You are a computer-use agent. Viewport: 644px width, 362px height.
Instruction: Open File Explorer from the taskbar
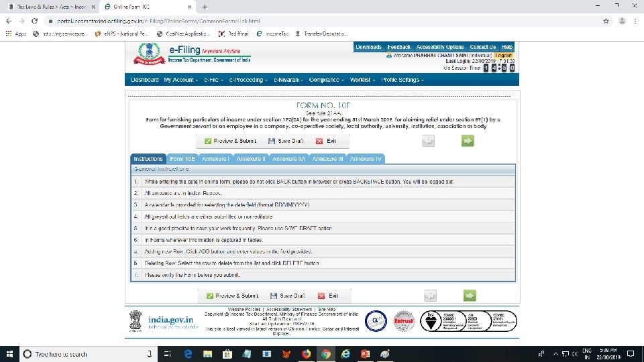coord(207,354)
